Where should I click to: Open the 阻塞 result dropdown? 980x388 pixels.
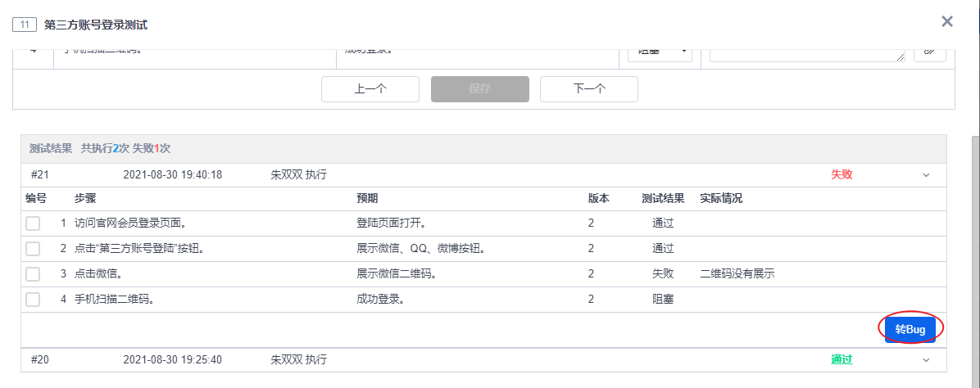click(x=660, y=51)
